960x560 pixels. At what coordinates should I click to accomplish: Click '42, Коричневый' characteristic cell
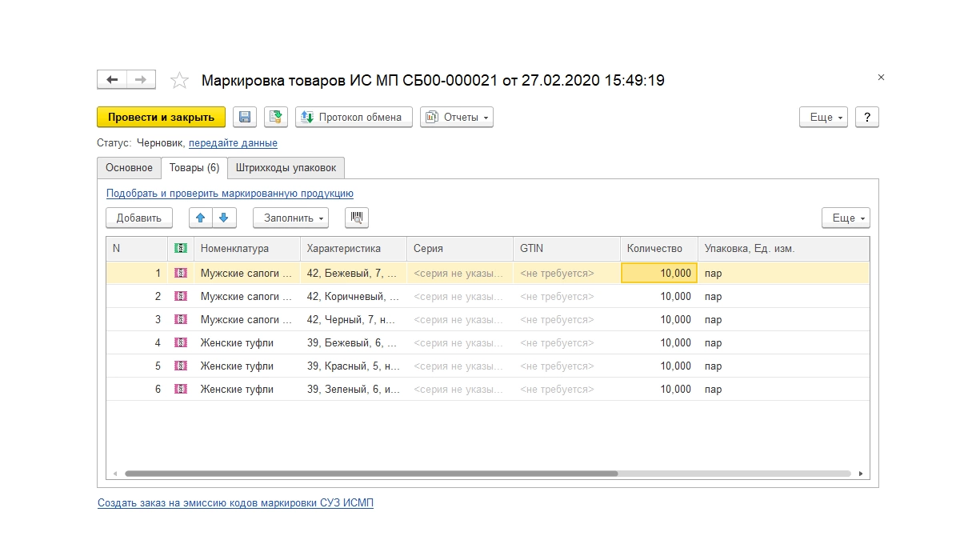point(354,296)
